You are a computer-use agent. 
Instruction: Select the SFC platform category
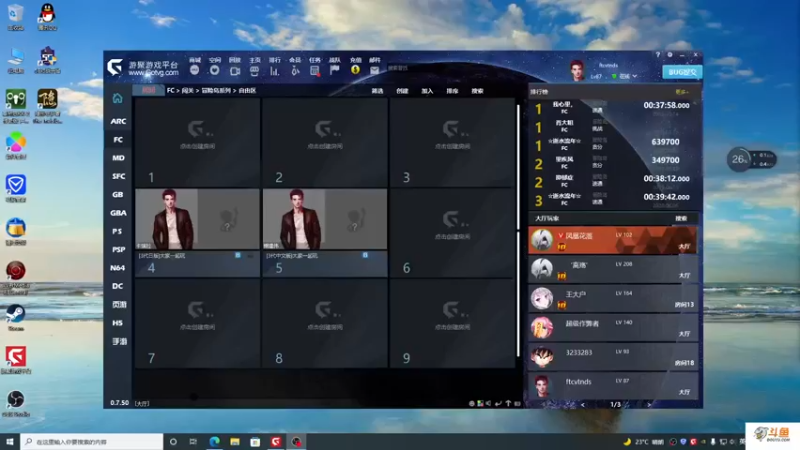click(118, 177)
